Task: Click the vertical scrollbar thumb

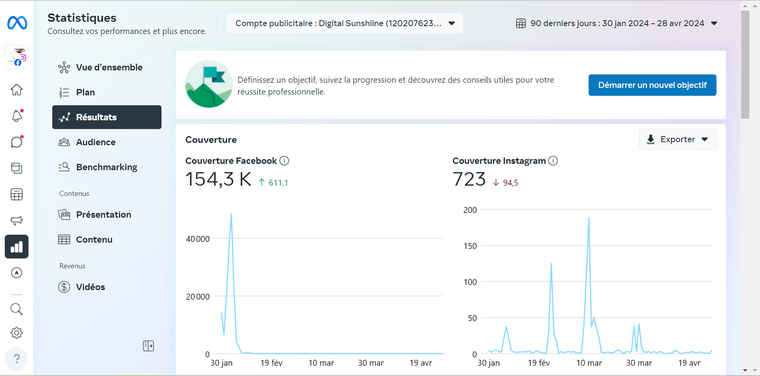Action: 745,64
